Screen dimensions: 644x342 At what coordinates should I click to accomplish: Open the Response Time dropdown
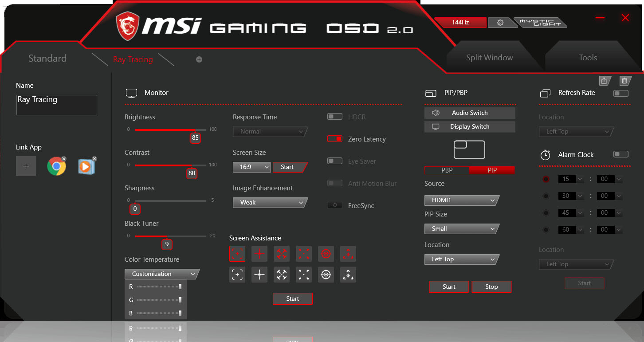click(x=270, y=131)
